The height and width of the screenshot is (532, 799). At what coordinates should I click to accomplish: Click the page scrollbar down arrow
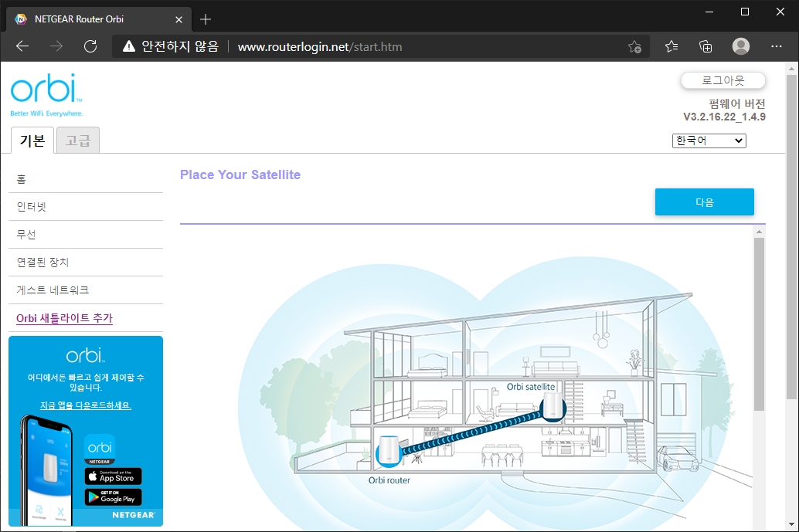(x=791, y=524)
